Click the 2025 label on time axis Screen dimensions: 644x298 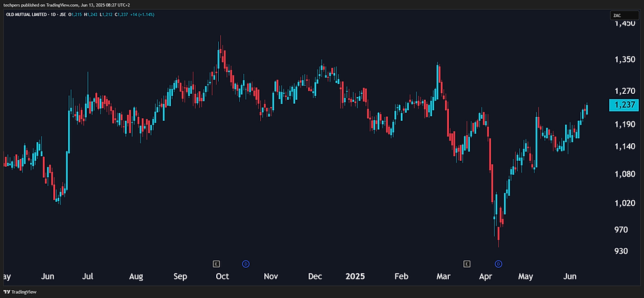coord(356,276)
